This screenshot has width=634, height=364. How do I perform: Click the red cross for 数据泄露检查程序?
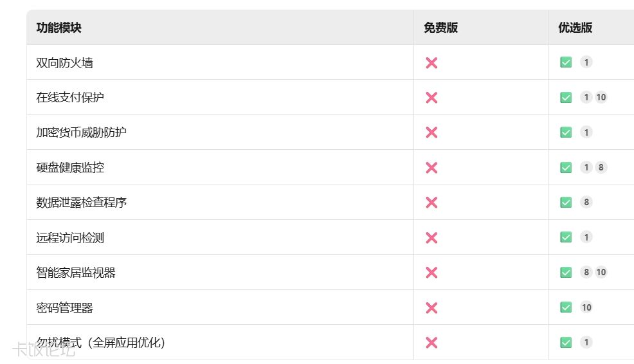[431, 202]
